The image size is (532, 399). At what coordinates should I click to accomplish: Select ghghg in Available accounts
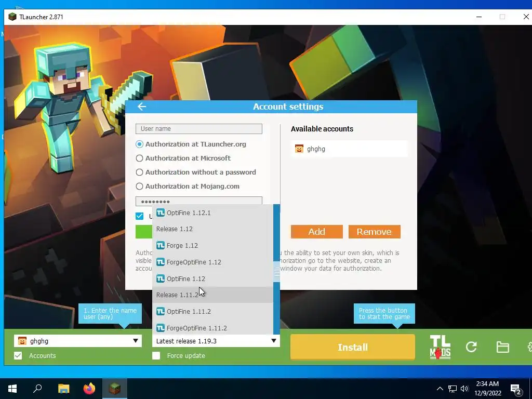click(x=349, y=149)
